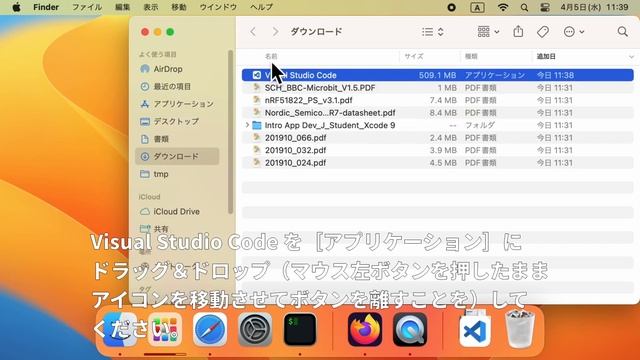Toggle sort direction chevron on 追加日 column
The image size is (640, 360).
pos(631,57)
